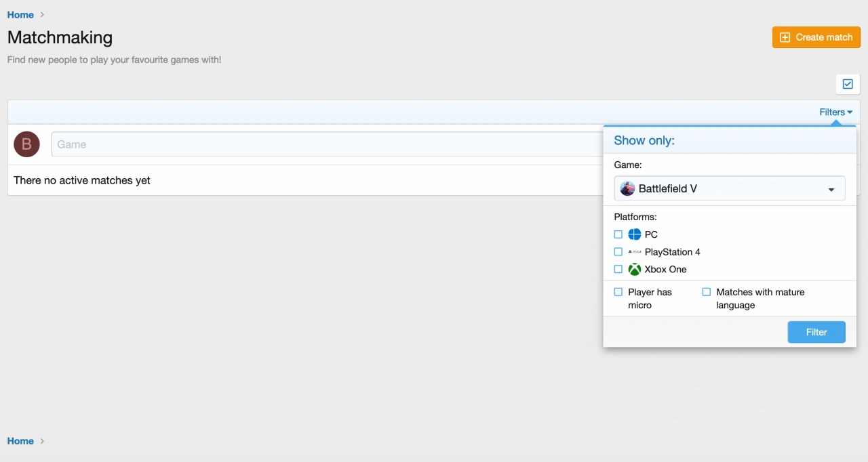
Task: Click the chevron beside the top Home breadcrumb
Action: (42, 15)
